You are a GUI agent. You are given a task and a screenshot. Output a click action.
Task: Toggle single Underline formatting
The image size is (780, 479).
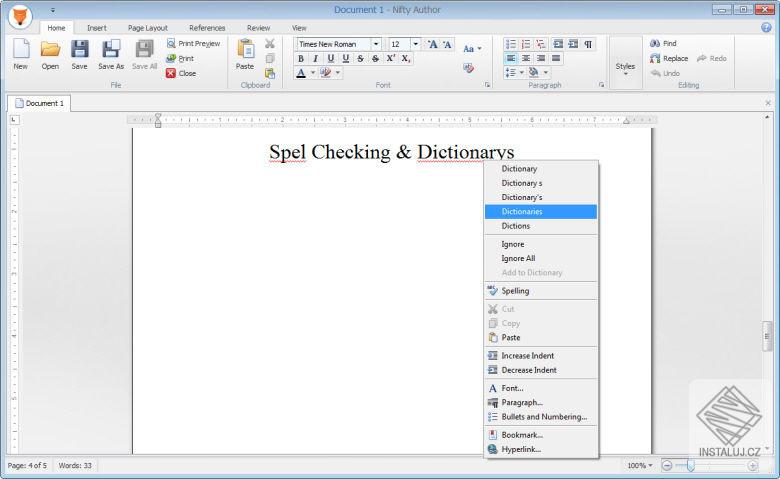click(x=331, y=59)
